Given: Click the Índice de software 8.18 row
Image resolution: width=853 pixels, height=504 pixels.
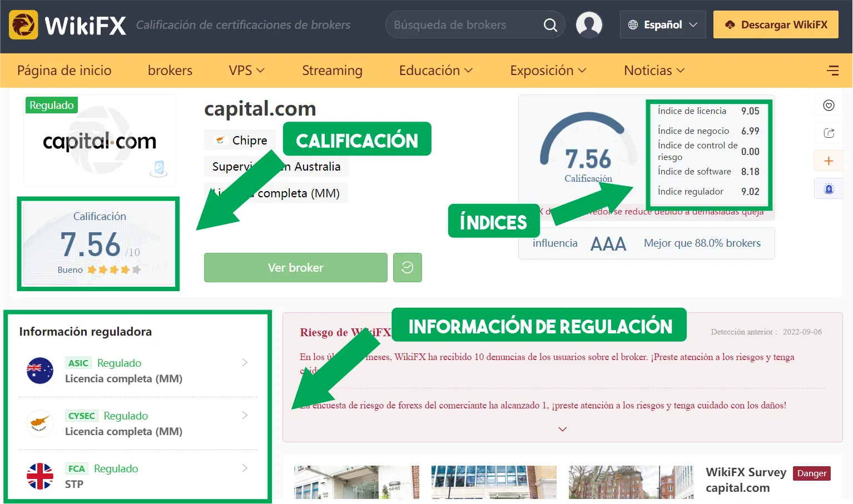Looking at the screenshot, I should tap(708, 171).
